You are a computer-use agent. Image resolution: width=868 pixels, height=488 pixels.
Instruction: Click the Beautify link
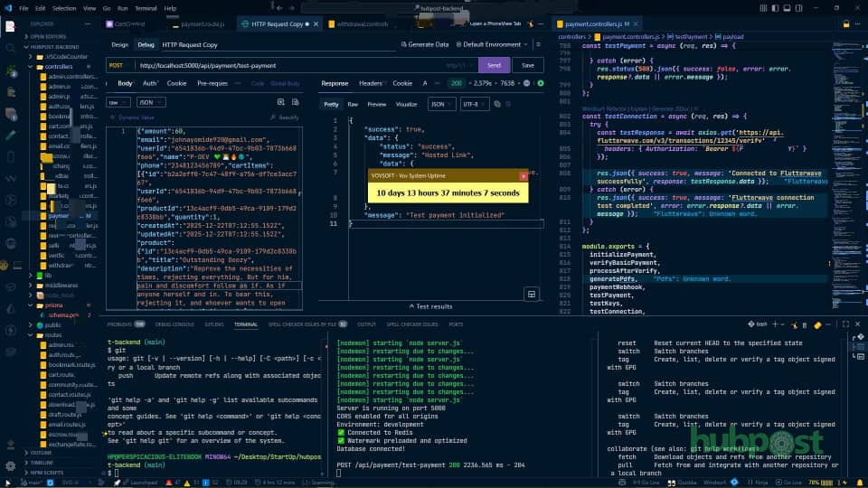(285, 117)
